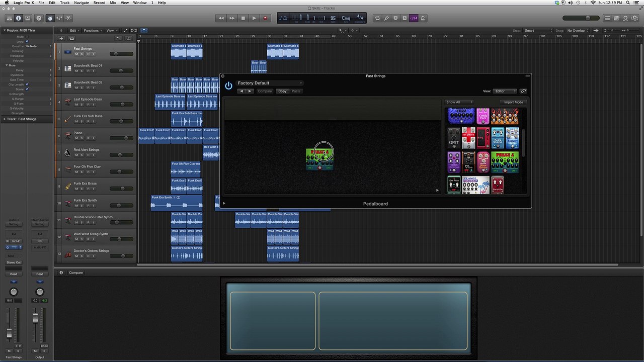
Task: Click Import Mode button
Action: pos(513,102)
